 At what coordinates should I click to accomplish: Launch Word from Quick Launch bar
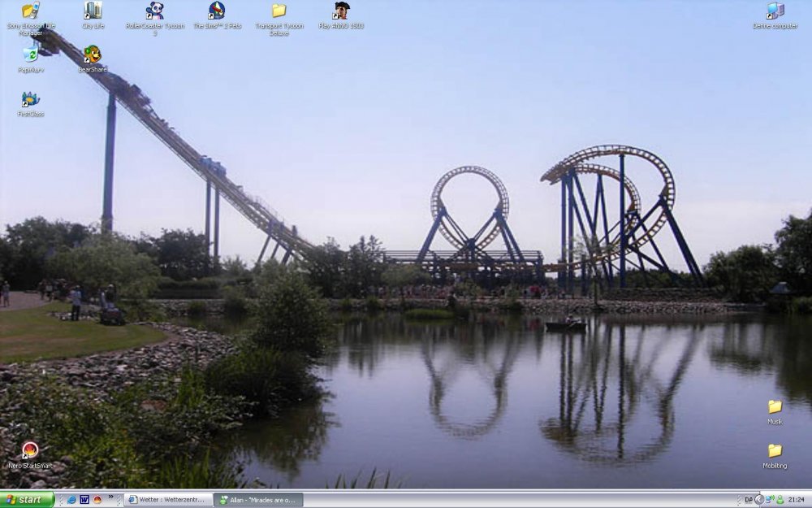(x=84, y=500)
